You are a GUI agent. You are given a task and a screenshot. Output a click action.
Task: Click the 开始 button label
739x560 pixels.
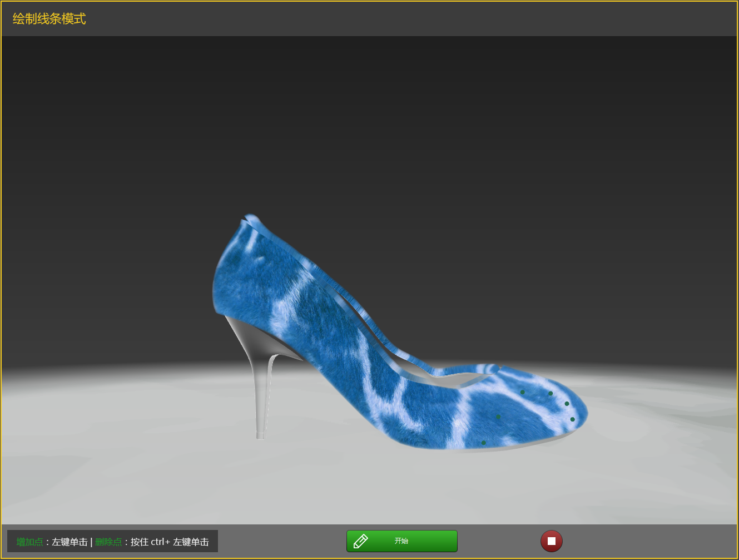pyautogui.click(x=401, y=541)
